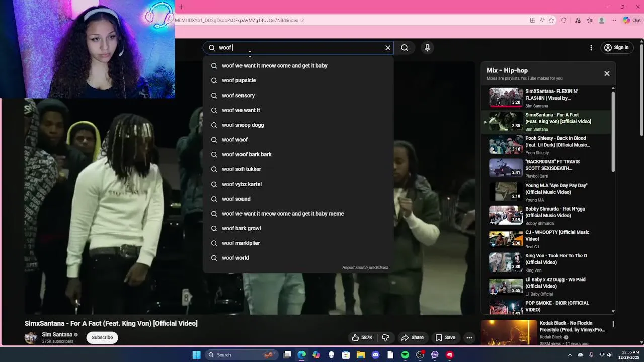Show hidden system tray icons
This screenshot has height=362, width=644.
[570, 355]
